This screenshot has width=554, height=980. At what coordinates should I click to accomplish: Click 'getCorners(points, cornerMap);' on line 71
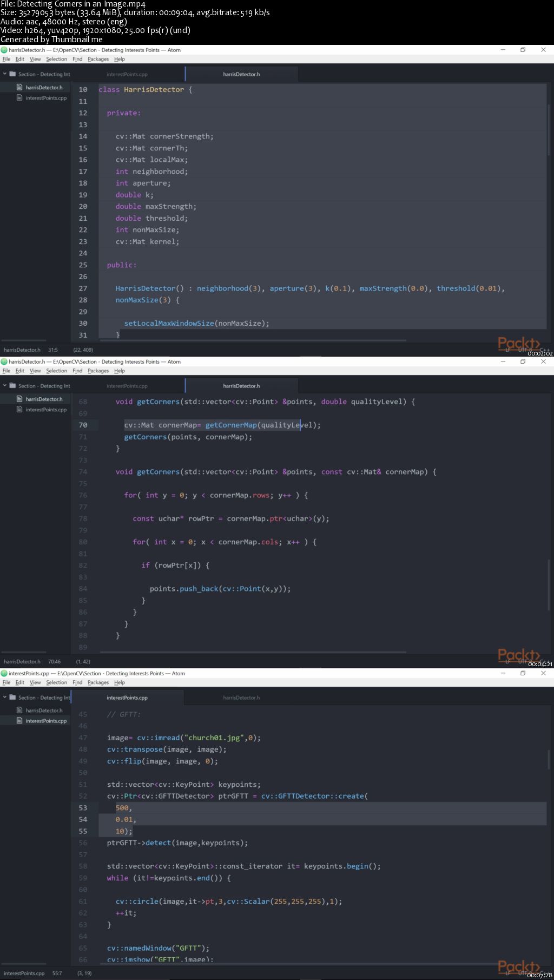(188, 437)
